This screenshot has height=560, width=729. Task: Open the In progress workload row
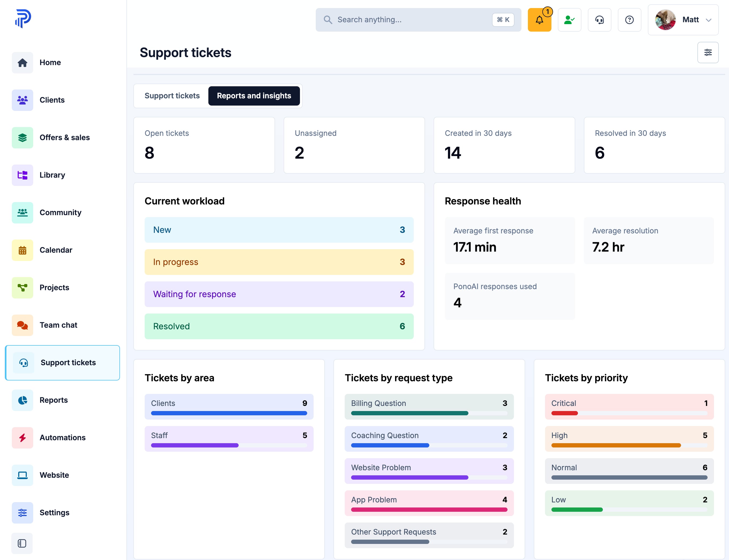pos(279,262)
